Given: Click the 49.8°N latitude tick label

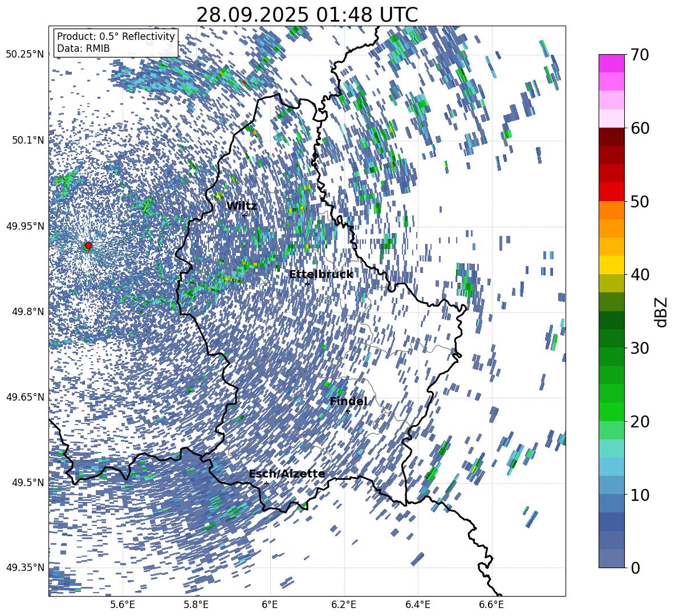Looking at the screenshot, I should pos(27,312).
